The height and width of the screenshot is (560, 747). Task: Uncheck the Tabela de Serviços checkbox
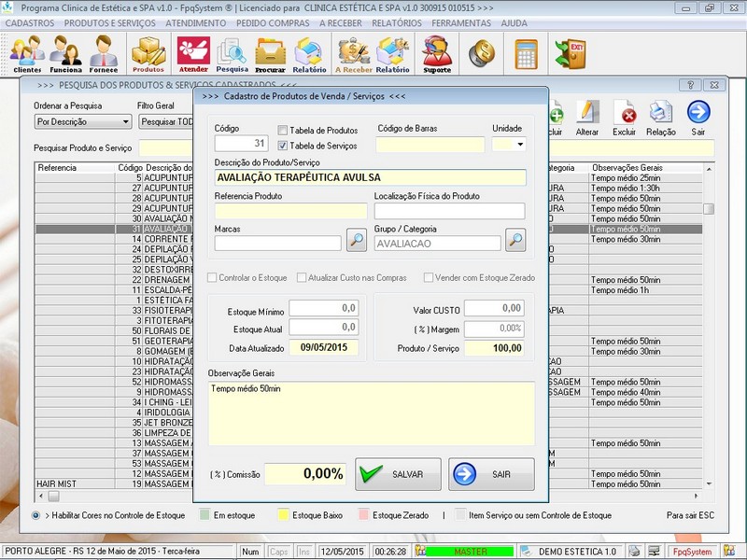283,146
